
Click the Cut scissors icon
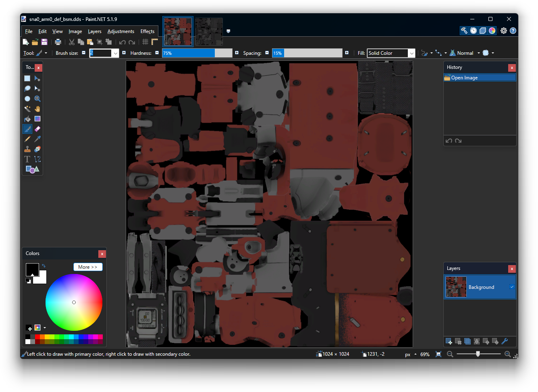tap(72, 42)
